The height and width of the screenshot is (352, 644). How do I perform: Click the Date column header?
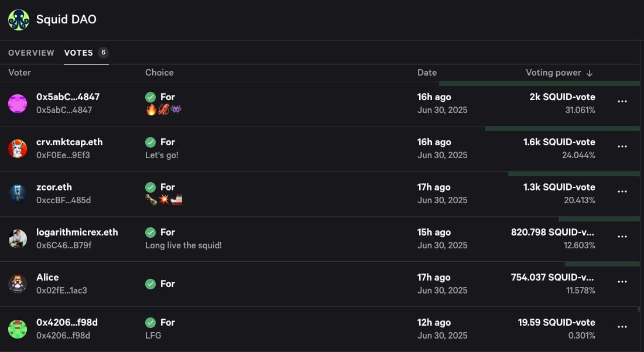tap(427, 73)
